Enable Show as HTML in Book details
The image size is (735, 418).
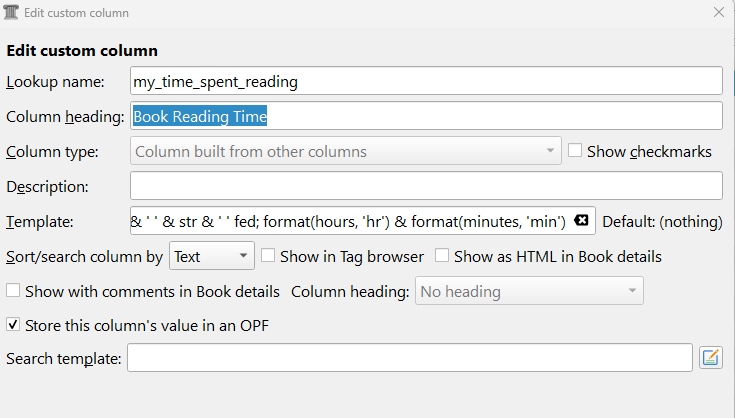[442, 256]
